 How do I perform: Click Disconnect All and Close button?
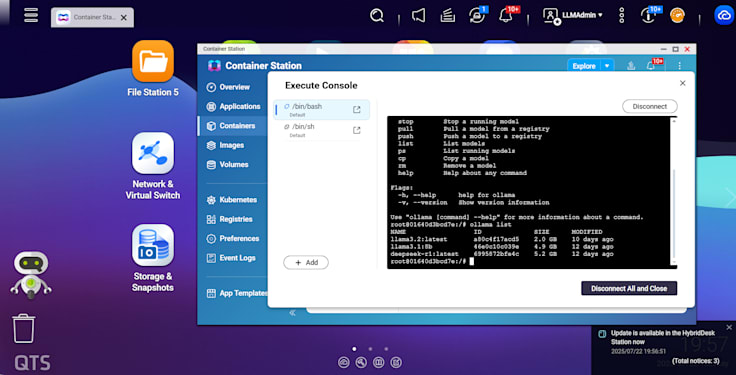[629, 288]
